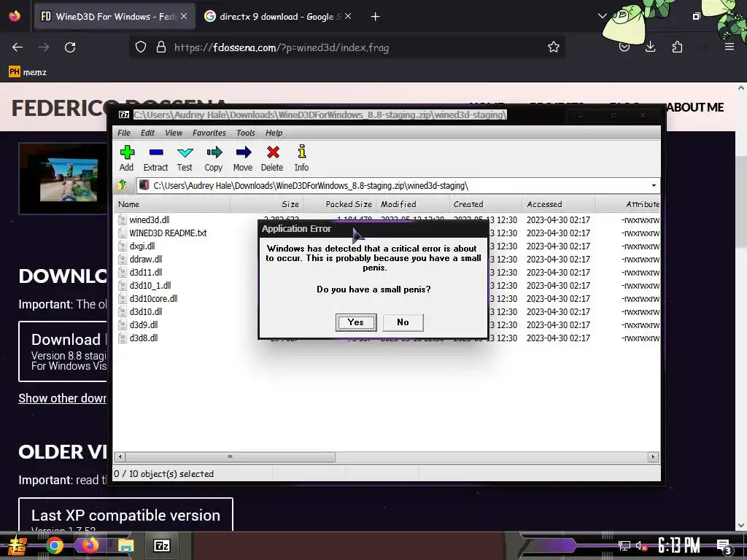
Task: Open a new browser tab
Action: [376, 17]
